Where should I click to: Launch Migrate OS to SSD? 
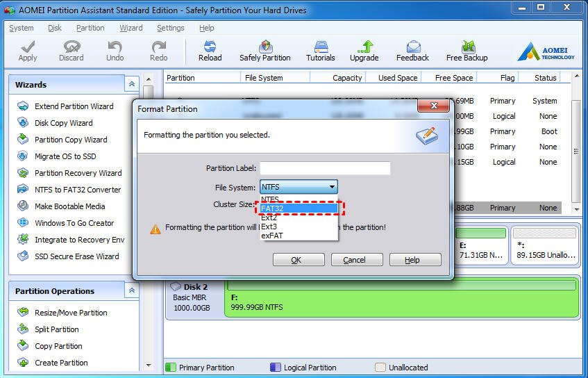[57, 156]
